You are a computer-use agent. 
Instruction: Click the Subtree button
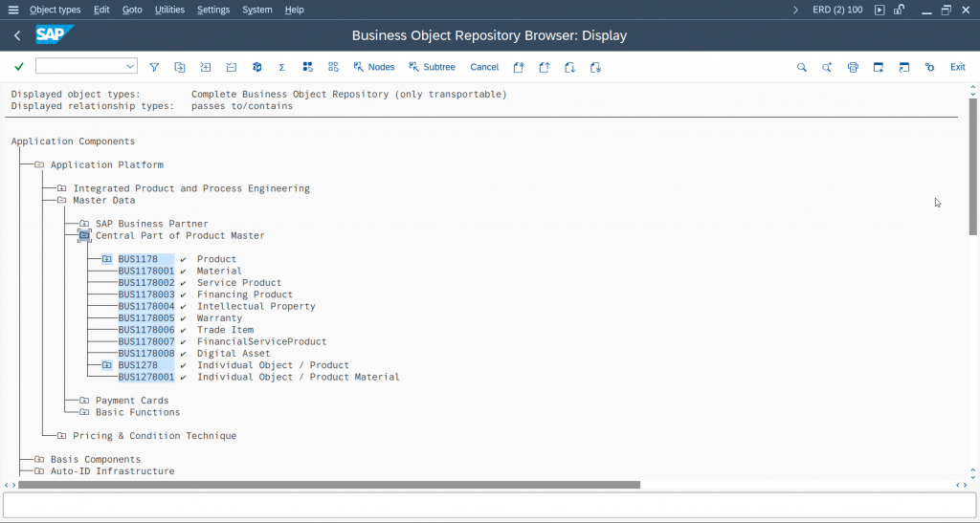pyautogui.click(x=432, y=67)
